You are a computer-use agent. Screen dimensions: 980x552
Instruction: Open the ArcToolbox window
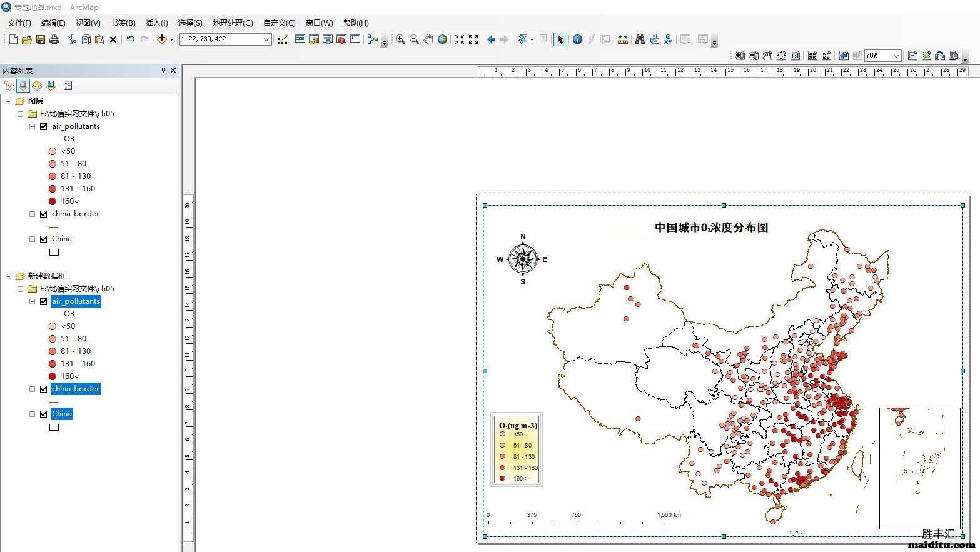point(341,39)
